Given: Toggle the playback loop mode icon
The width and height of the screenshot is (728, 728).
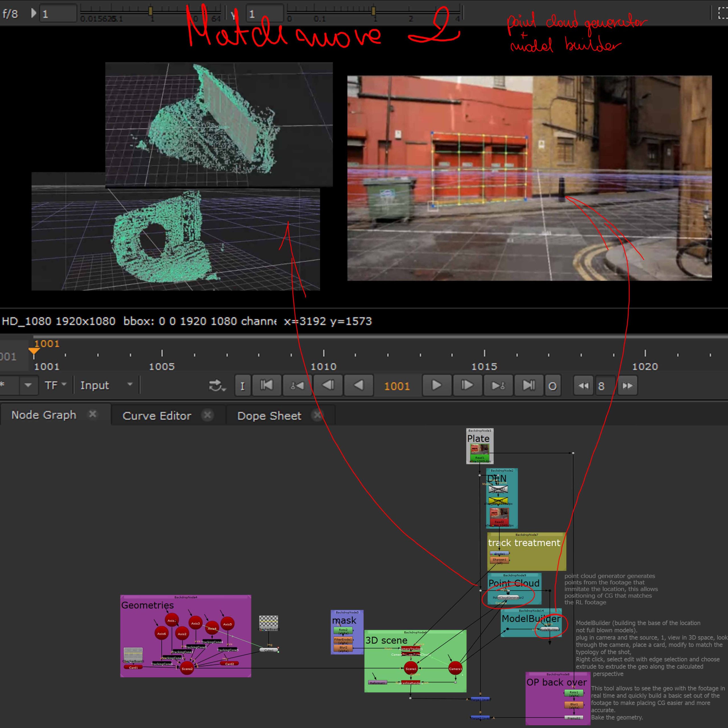Looking at the screenshot, I should [x=217, y=386].
